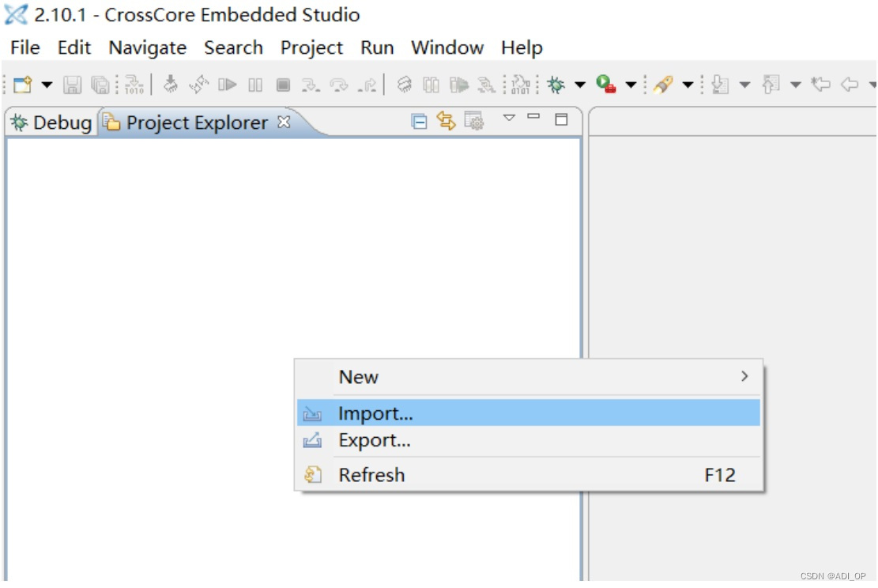
Task: Click the Last Edit Location icon
Action: coord(821,85)
